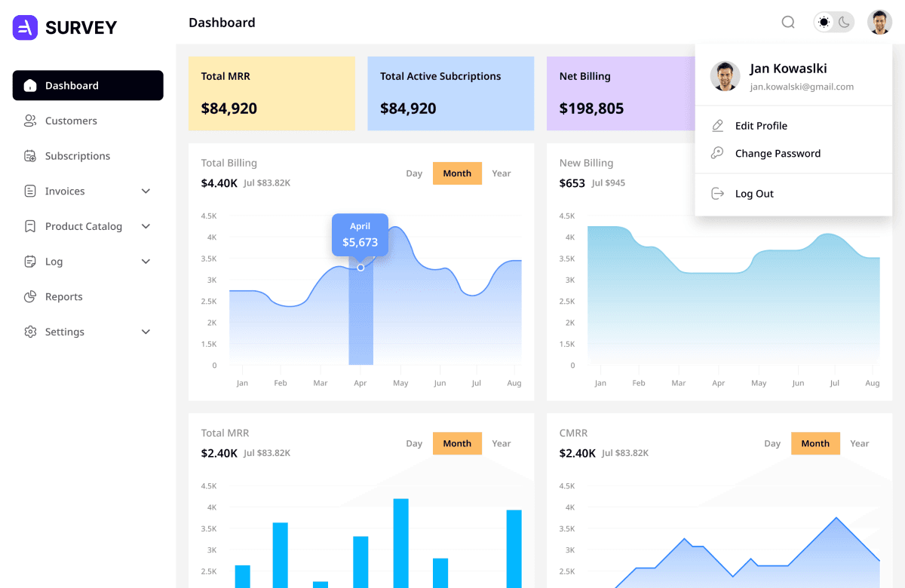This screenshot has width=905, height=588.
Task: Switch the CMRR chart to Day
Action: click(772, 443)
